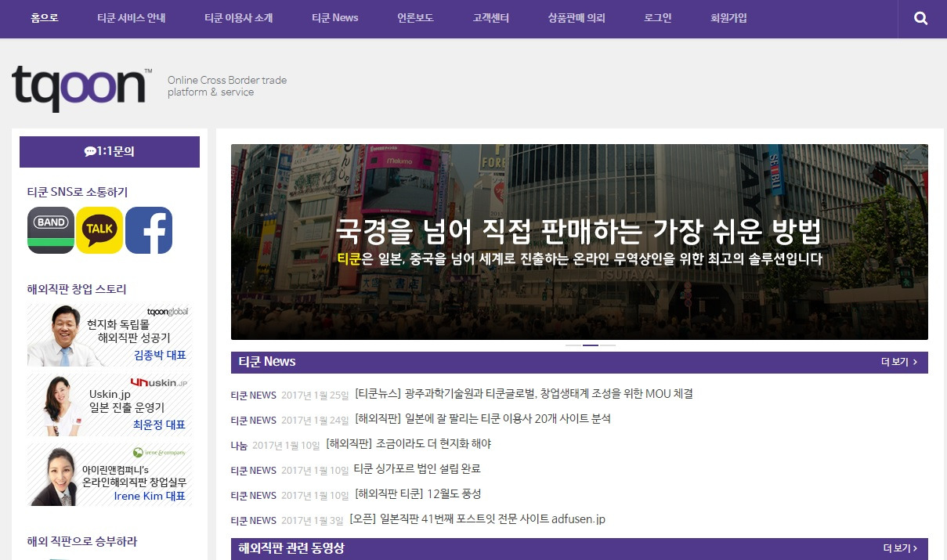The height and width of the screenshot is (560, 947).
Task: Open 티쿤 News menu
Action: click(x=334, y=18)
